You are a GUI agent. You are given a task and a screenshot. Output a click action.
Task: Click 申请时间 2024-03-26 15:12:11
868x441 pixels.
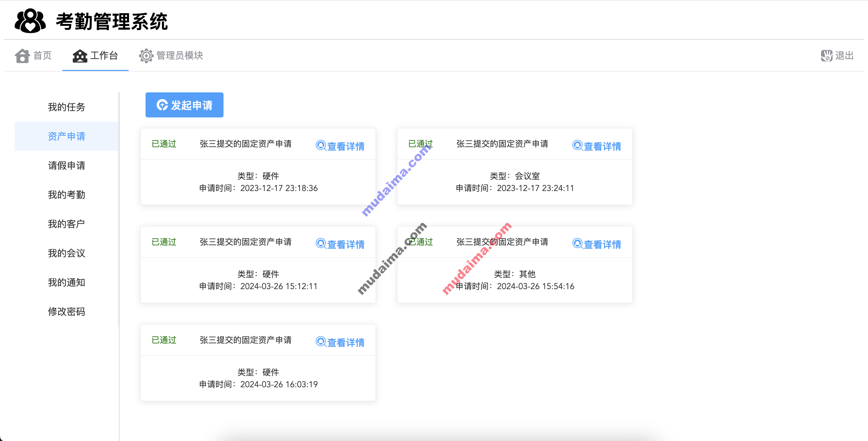[x=258, y=286]
